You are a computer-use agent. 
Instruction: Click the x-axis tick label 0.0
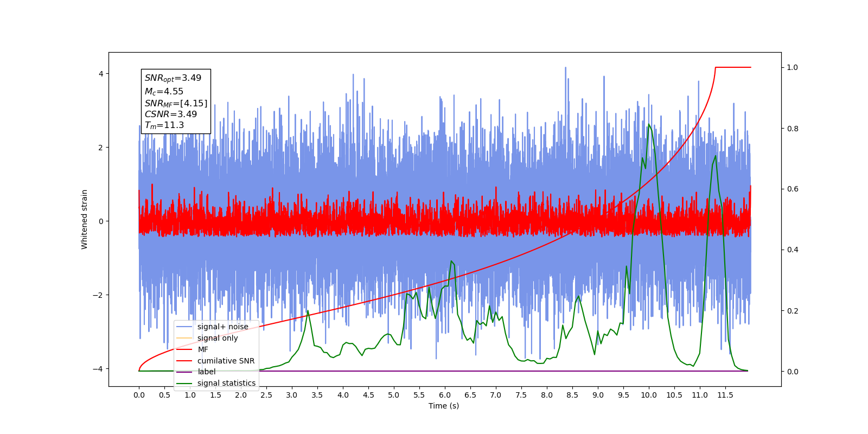click(x=139, y=395)
